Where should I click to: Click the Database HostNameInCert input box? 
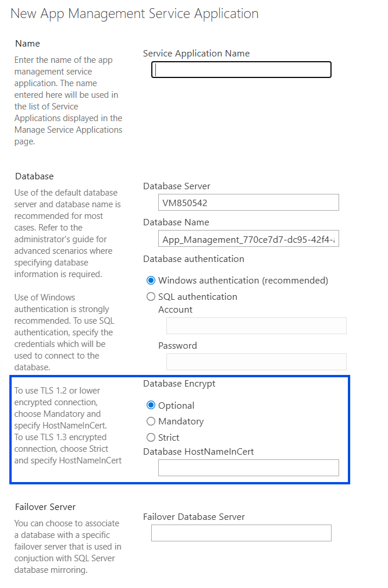pyautogui.click(x=248, y=467)
